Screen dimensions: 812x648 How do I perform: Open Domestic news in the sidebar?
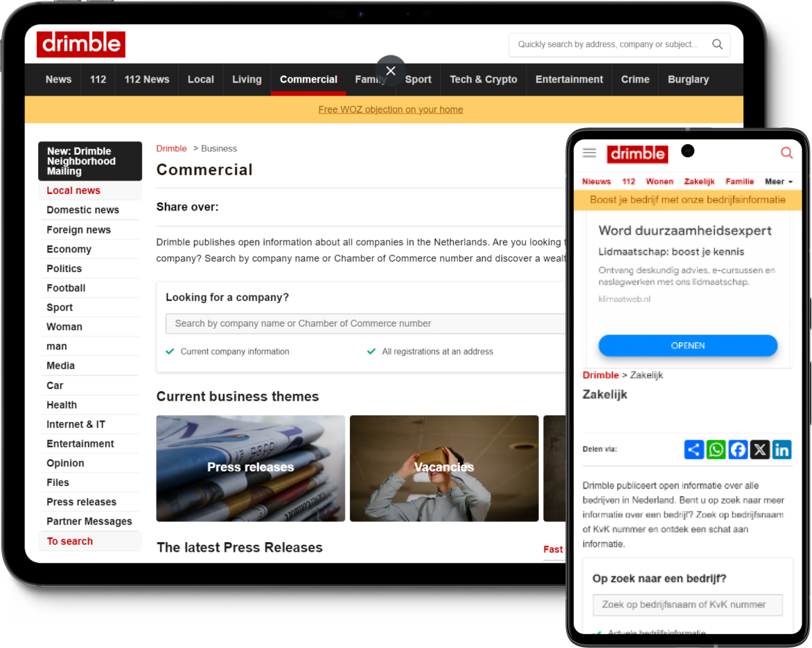[90, 210]
